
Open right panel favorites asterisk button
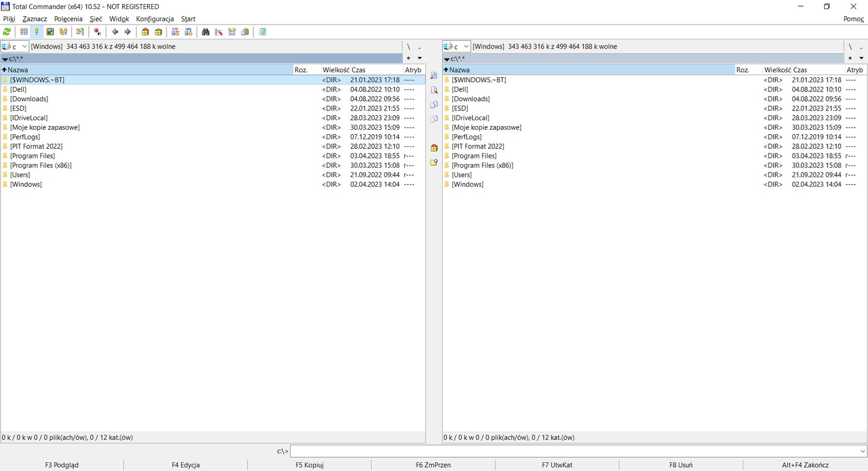pyautogui.click(x=850, y=58)
